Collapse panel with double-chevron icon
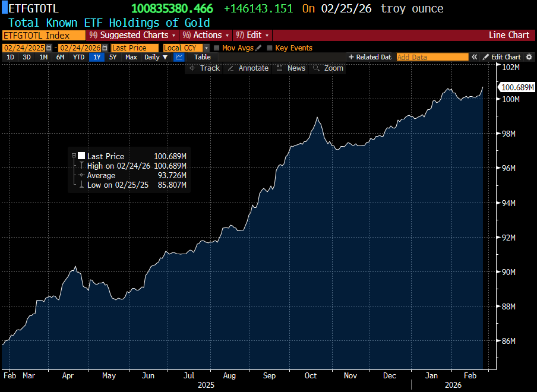 coord(475,57)
